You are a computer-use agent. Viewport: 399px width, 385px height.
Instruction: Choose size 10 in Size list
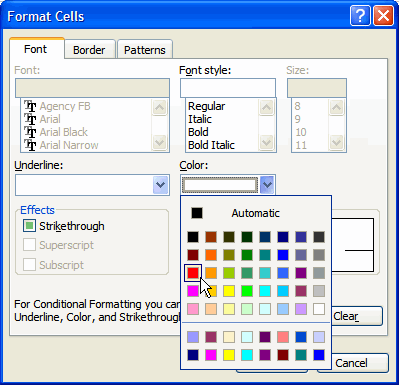coord(301,132)
